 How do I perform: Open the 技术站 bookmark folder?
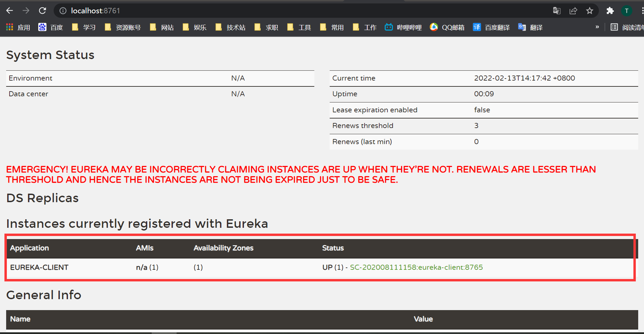click(230, 27)
